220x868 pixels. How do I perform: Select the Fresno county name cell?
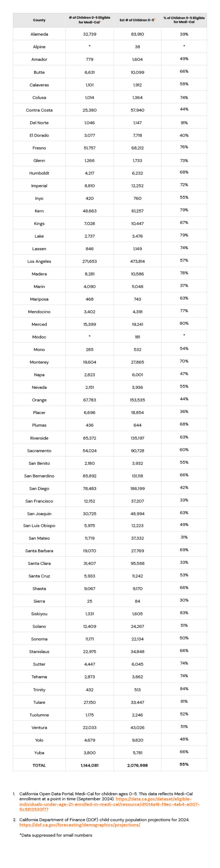pos(39,148)
